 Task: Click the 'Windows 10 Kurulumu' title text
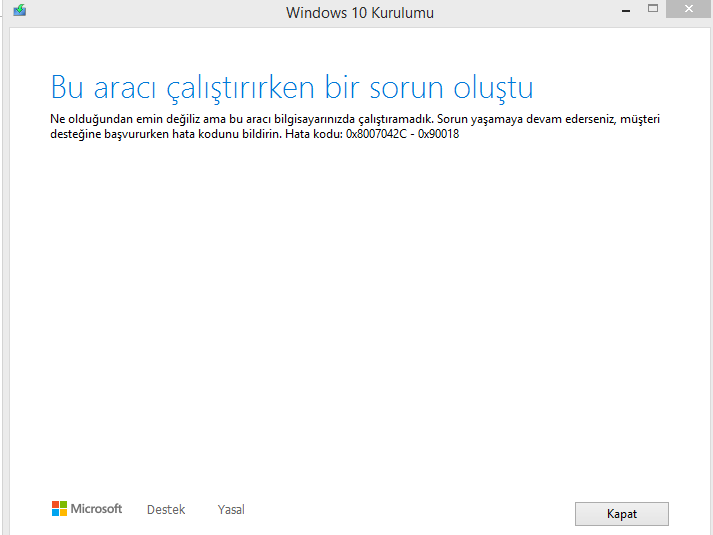360,13
